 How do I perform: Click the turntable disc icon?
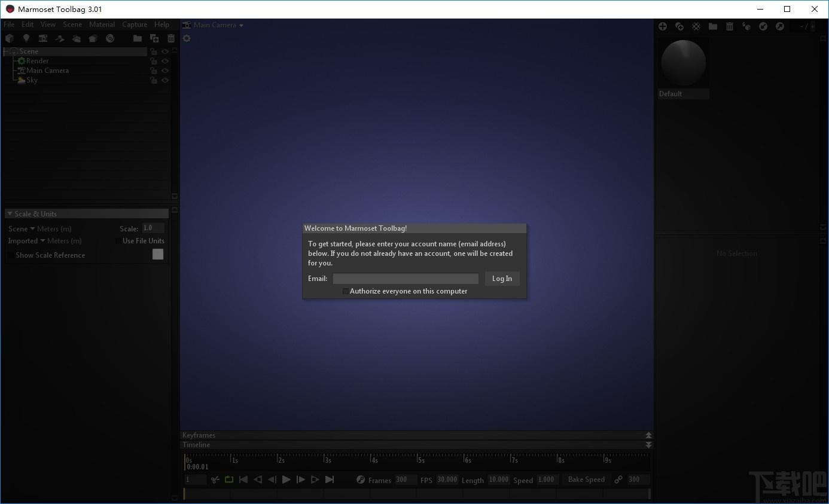click(110, 38)
